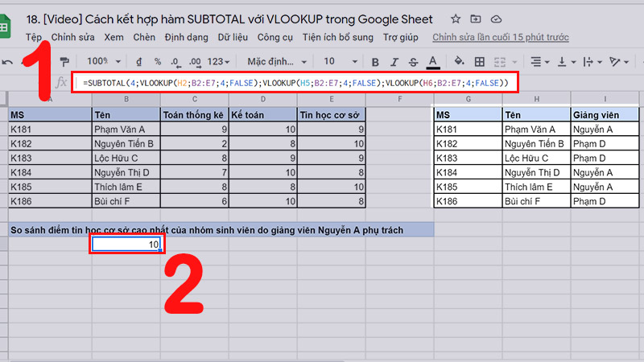Apply percent format with % icon
Viewport: 644px width, 362px height.
(x=158, y=61)
